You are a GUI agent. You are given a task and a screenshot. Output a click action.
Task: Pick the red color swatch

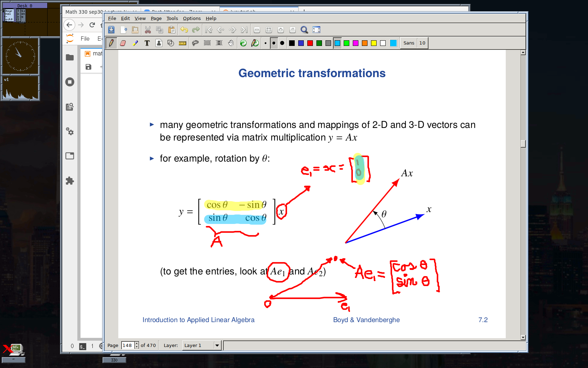pos(310,43)
